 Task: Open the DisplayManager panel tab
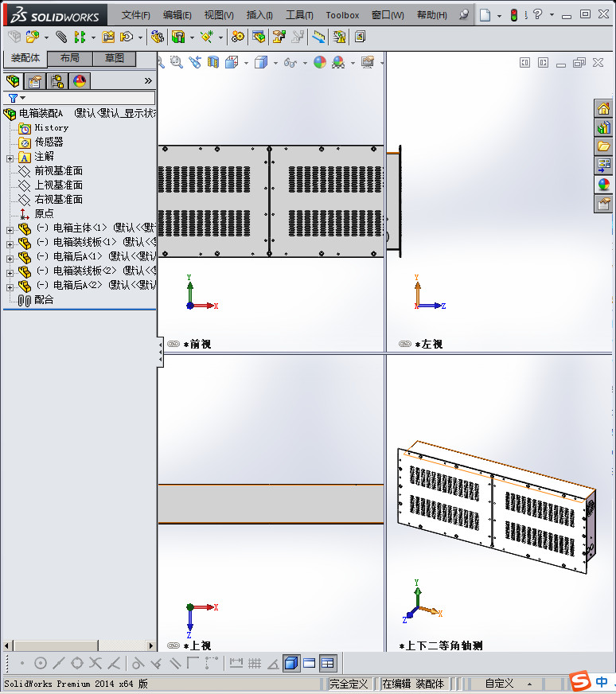pyautogui.click(x=80, y=81)
